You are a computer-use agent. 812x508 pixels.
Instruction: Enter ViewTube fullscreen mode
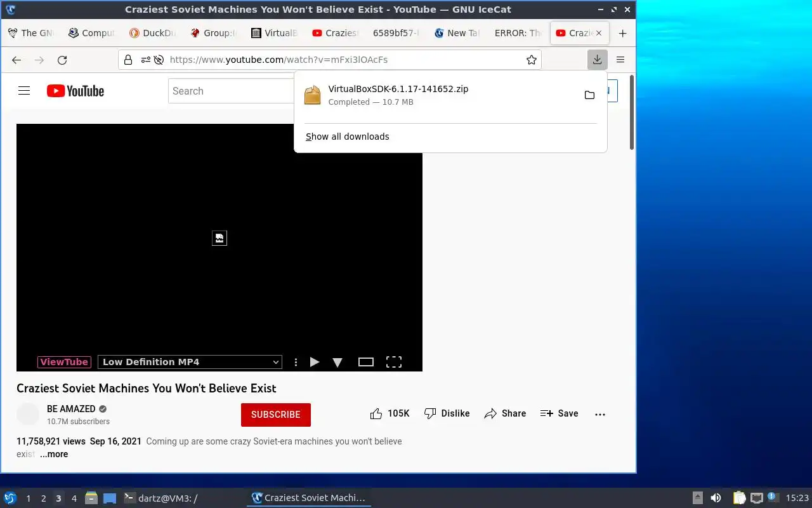(394, 362)
